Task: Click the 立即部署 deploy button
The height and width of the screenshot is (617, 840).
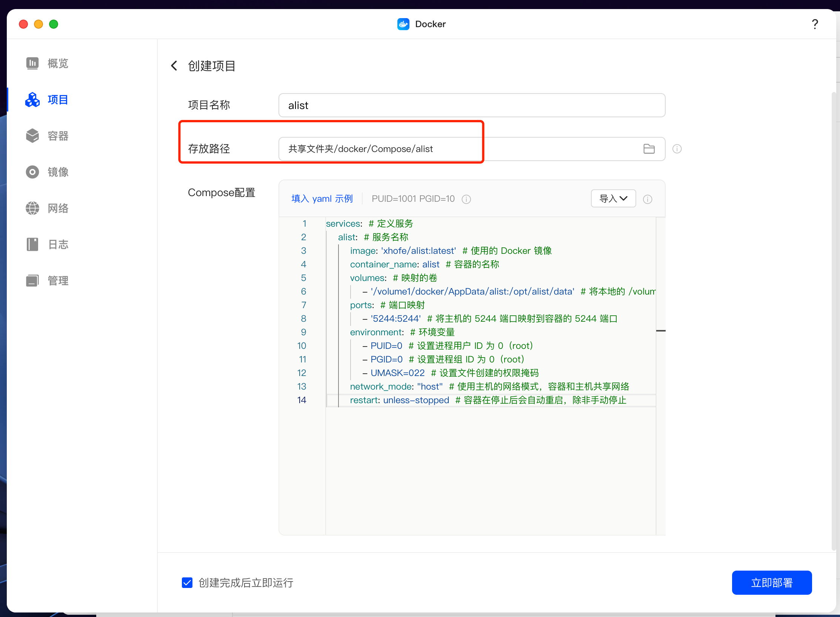Action: click(x=772, y=583)
